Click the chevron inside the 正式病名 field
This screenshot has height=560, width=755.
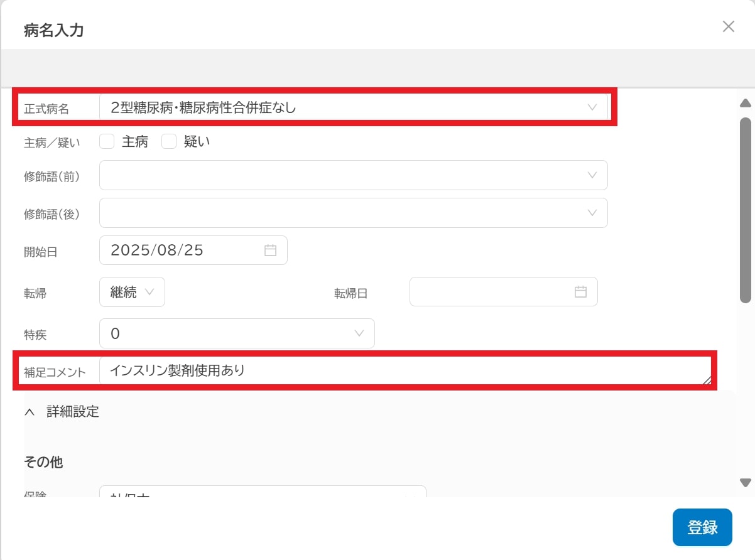[x=591, y=107]
